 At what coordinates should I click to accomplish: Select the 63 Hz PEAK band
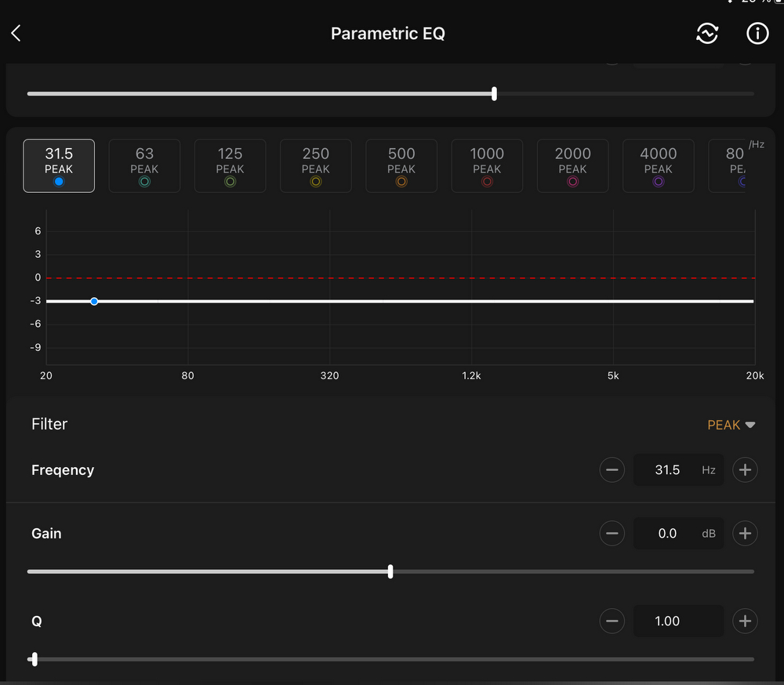[144, 166]
